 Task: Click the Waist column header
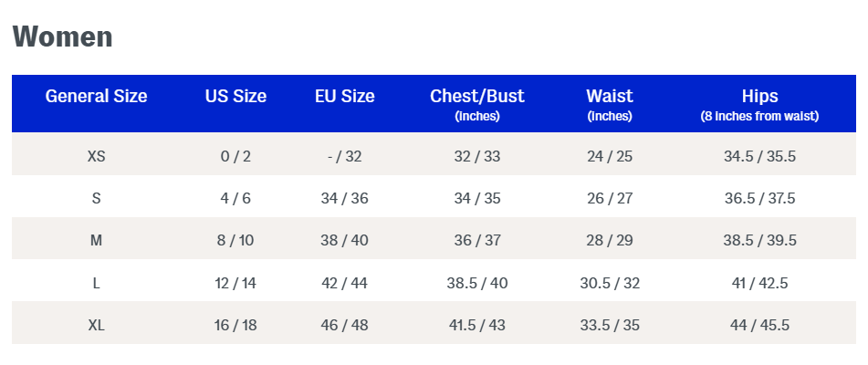point(610,96)
